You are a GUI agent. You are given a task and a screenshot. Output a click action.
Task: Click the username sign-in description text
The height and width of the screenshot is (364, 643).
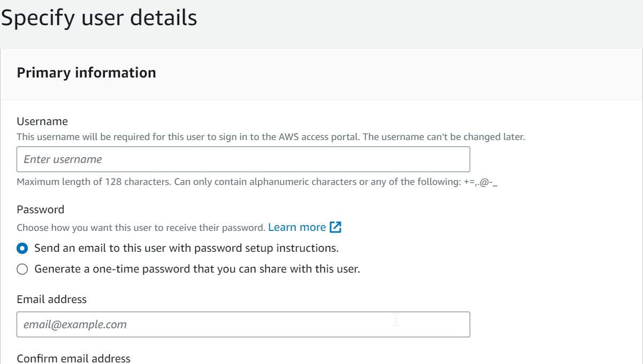coord(271,137)
